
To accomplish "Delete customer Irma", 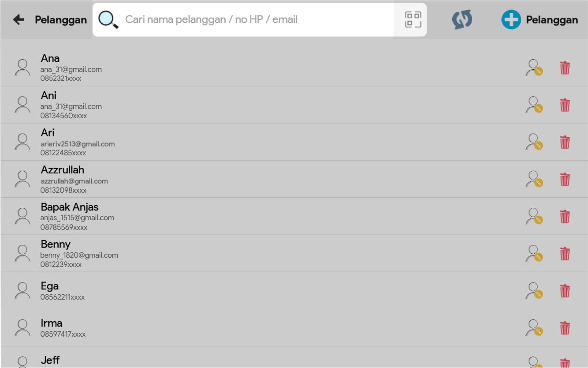I will [x=565, y=328].
